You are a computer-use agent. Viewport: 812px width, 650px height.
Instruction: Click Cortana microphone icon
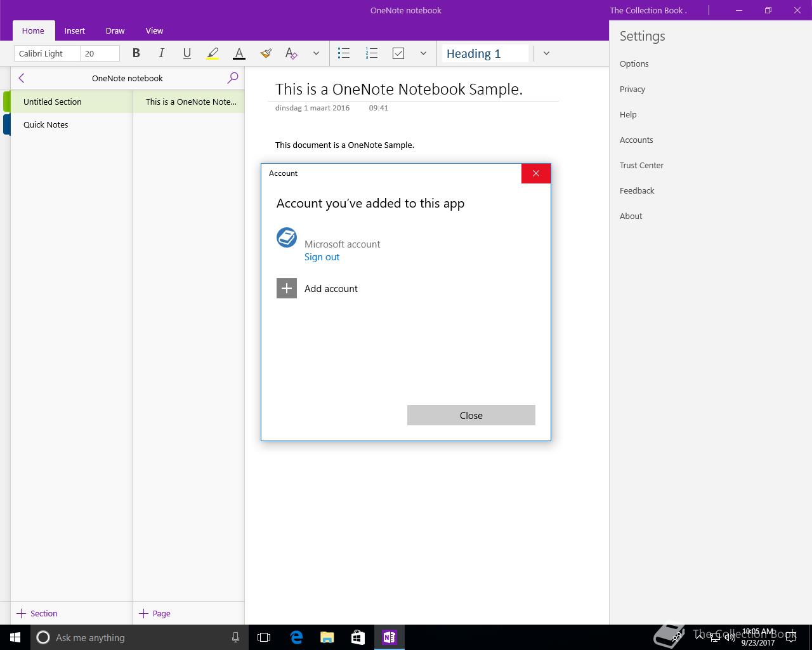click(x=235, y=637)
